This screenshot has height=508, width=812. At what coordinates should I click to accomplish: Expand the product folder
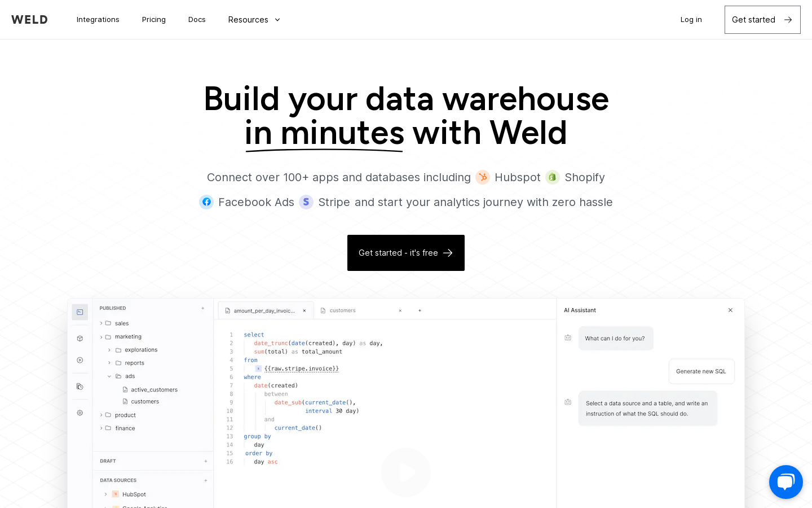pos(101,415)
